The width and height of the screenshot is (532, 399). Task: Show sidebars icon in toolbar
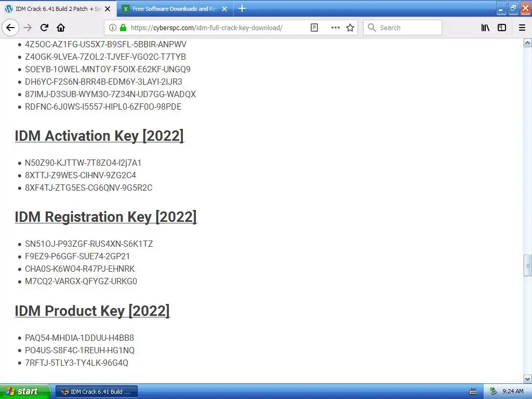(x=502, y=28)
